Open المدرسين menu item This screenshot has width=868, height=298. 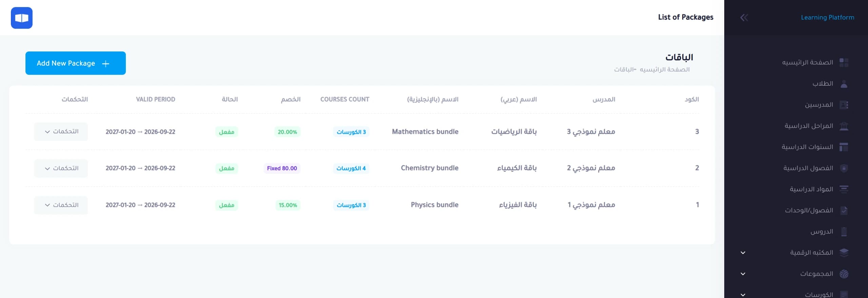click(x=819, y=105)
